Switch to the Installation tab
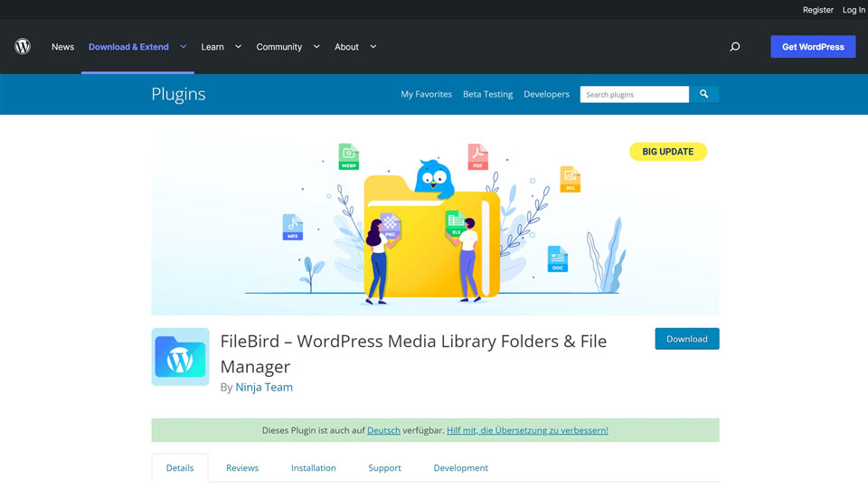 (314, 468)
